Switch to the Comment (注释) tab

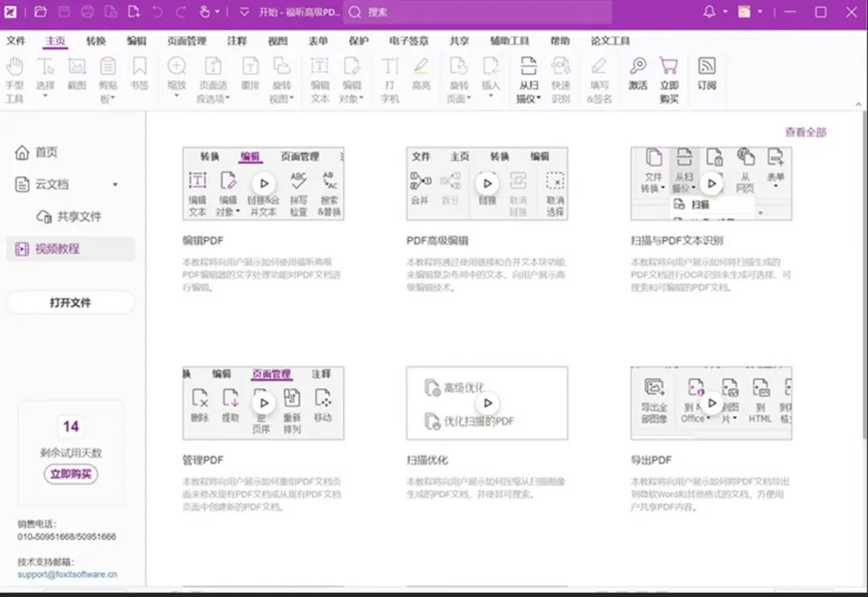(236, 40)
